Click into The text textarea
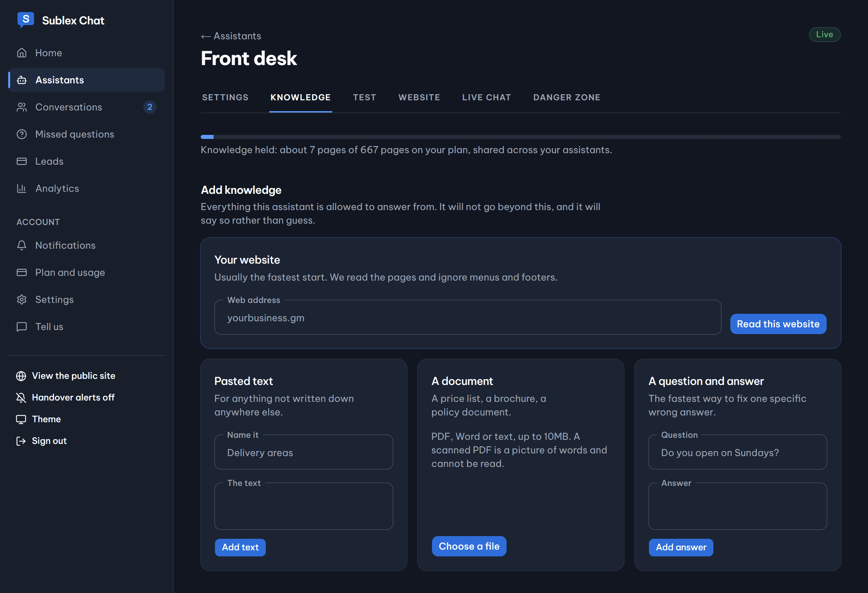Screen dimensions: 868x593 pyautogui.click(x=304, y=506)
